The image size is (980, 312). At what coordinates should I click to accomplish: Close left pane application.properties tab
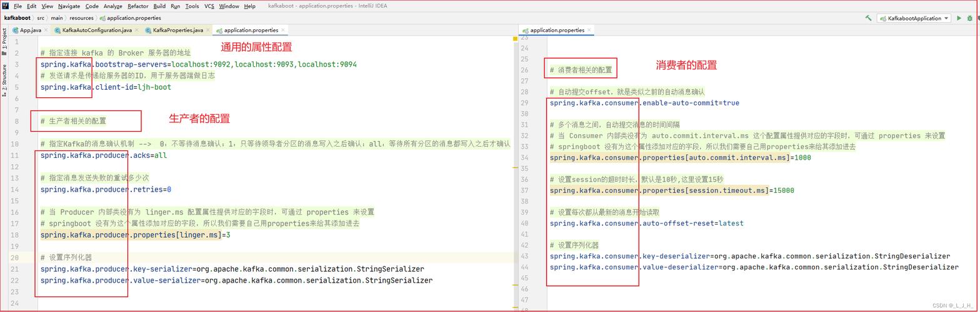(x=283, y=30)
